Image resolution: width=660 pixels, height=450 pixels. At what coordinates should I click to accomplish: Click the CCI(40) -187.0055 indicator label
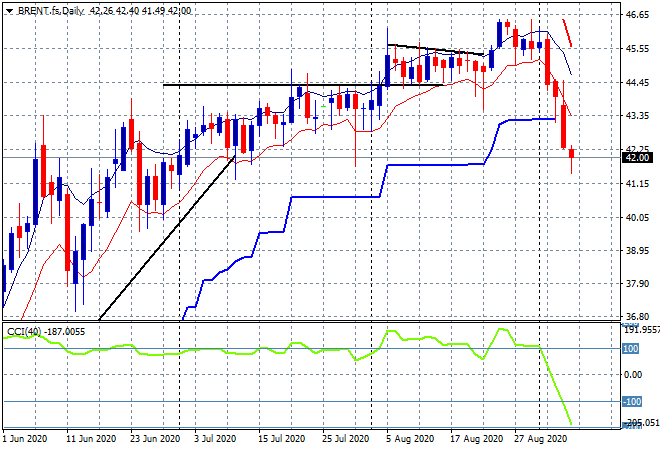click(x=46, y=332)
